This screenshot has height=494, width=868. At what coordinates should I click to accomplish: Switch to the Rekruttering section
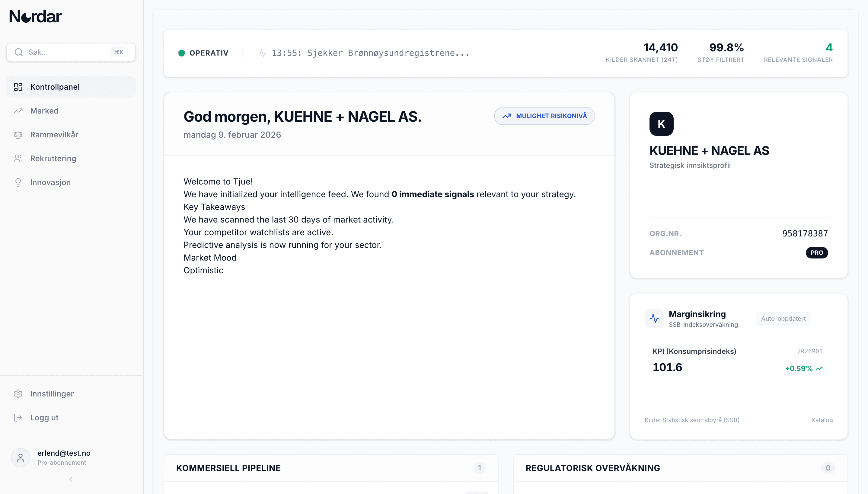click(53, 159)
